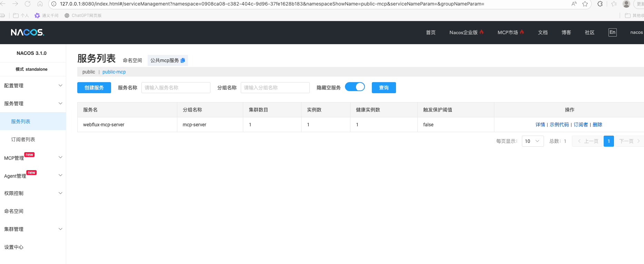Open the 每页显示 page size dropdown
Viewport: 644px width, 264px height.
pyautogui.click(x=533, y=141)
